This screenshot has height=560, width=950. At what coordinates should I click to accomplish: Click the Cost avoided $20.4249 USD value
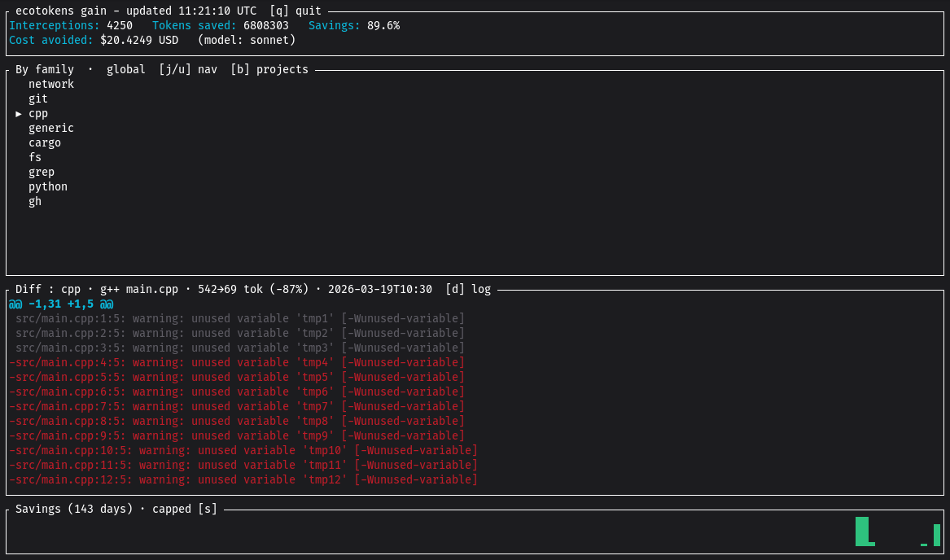[x=139, y=40]
